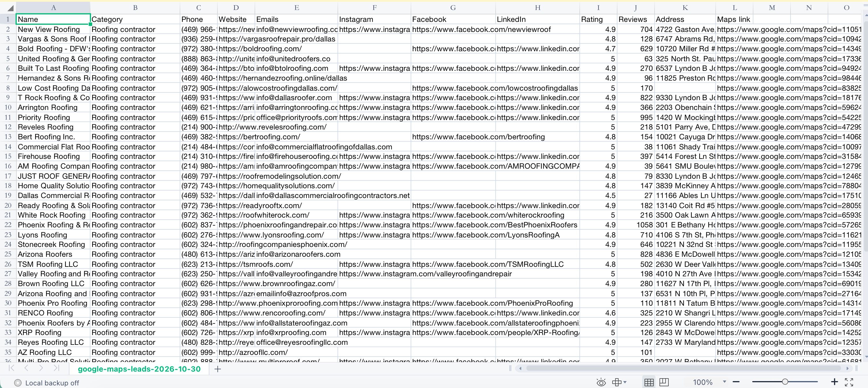Click the 4.5 rating cell

[x=598, y=195]
